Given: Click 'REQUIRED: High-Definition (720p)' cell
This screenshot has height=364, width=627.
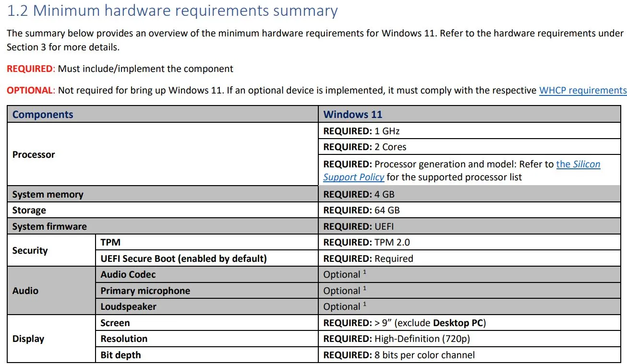Looking at the screenshot, I should point(469,339).
